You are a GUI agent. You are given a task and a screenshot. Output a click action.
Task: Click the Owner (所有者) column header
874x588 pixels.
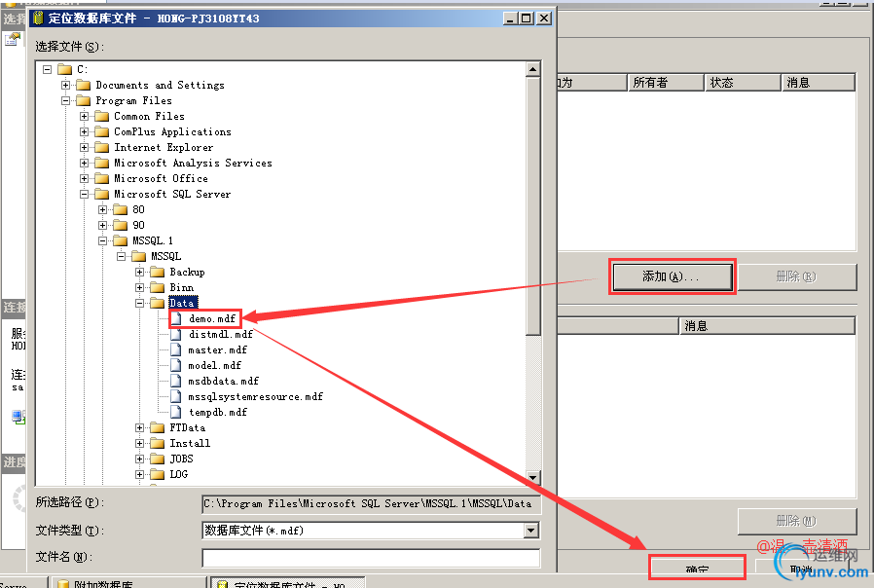click(x=666, y=83)
